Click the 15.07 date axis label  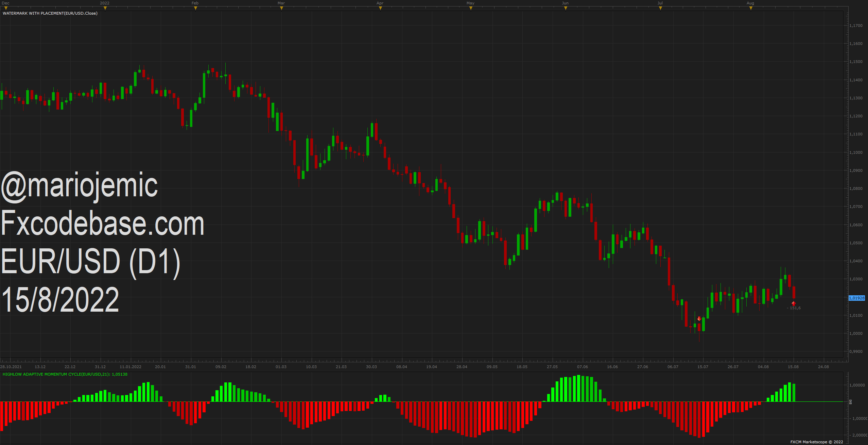tap(703, 367)
